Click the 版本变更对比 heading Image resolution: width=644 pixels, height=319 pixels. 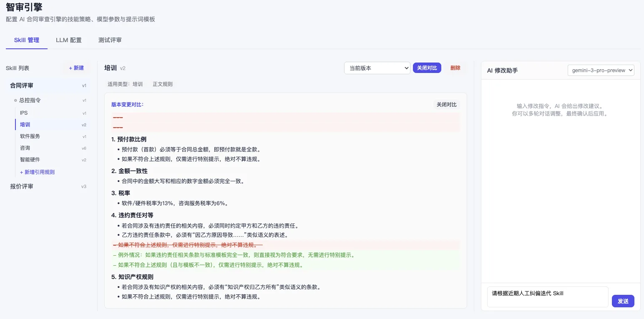coord(127,104)
